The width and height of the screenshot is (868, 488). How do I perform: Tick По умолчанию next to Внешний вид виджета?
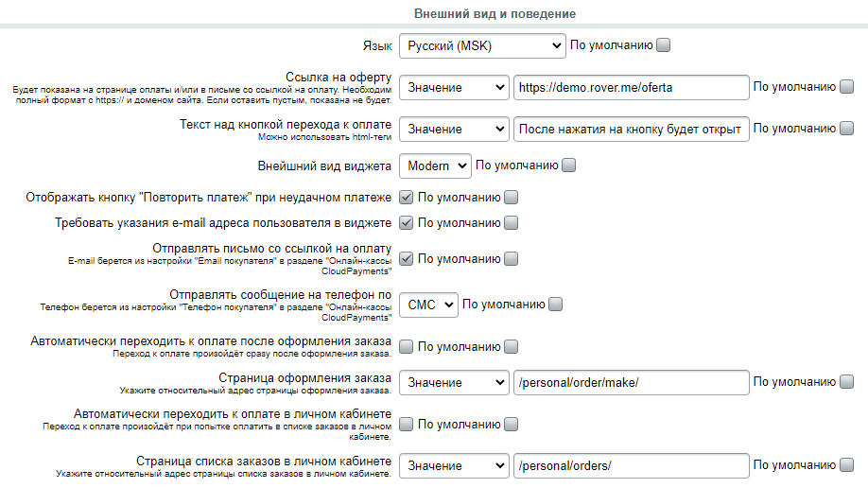pyautogui.click(x=568, y=166)
